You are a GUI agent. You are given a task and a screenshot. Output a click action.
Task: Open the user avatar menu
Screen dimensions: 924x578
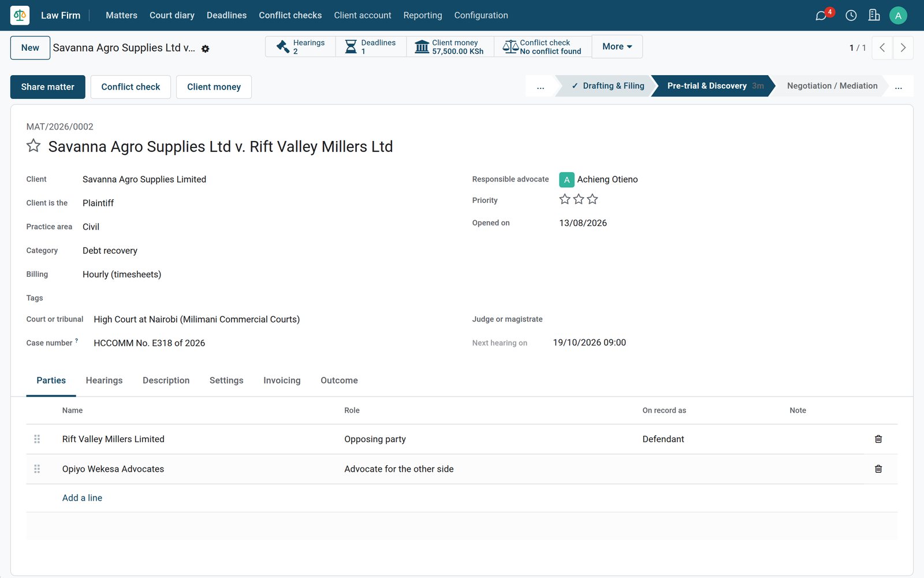(x=898, y=16)
